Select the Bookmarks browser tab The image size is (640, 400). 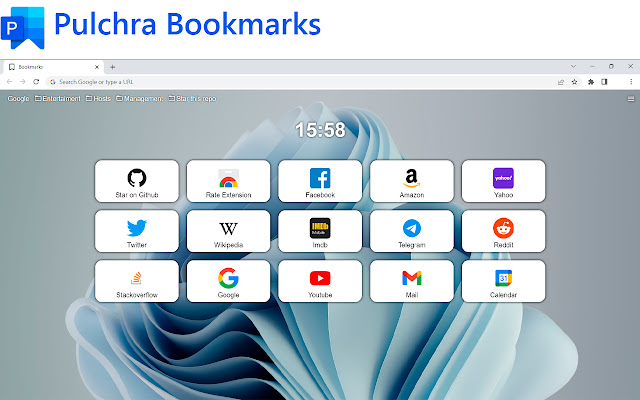(x=53, y=67)
